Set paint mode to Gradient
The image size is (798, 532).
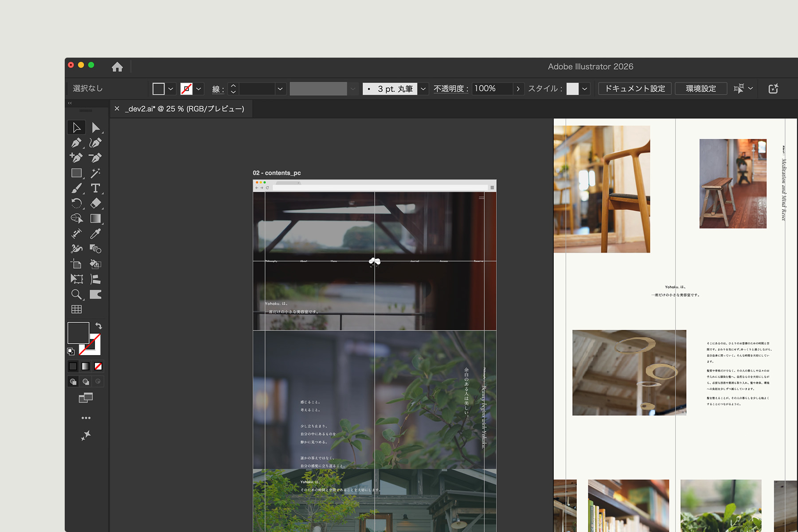(86, 366)
